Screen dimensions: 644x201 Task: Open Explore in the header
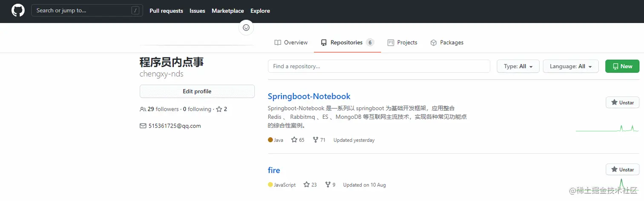(x=260, y=11)
